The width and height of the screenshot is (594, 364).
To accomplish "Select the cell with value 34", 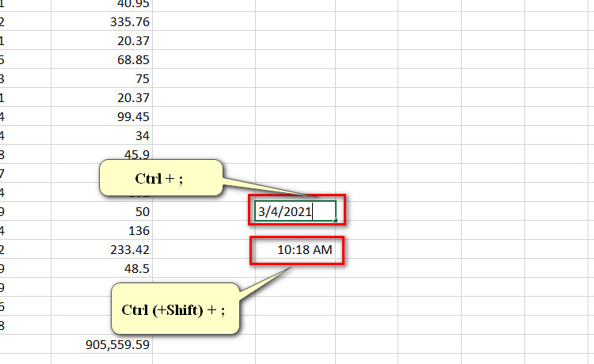I will [x=101, y=135].
